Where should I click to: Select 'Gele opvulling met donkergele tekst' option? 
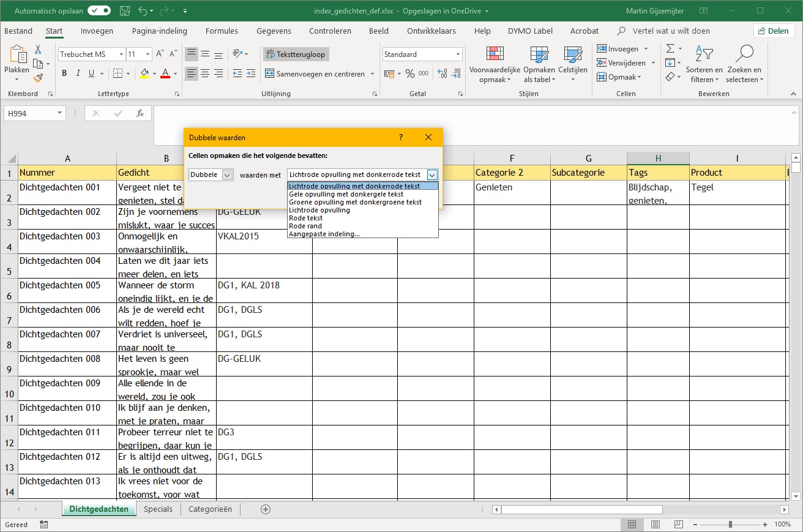pyautogui.click(x=346, y=194)
